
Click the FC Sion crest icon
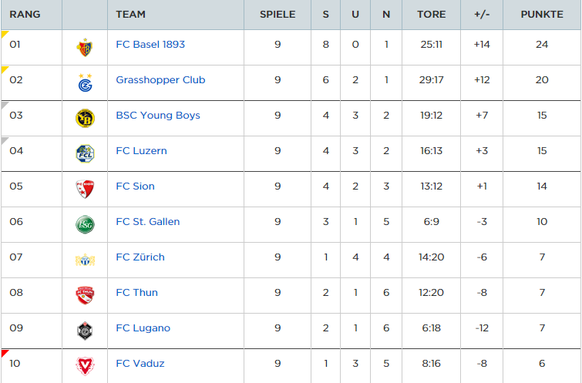[85, 189]
